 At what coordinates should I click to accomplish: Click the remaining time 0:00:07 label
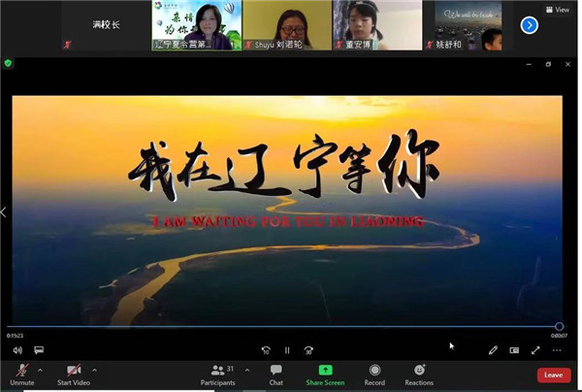(x=559, y=336)
